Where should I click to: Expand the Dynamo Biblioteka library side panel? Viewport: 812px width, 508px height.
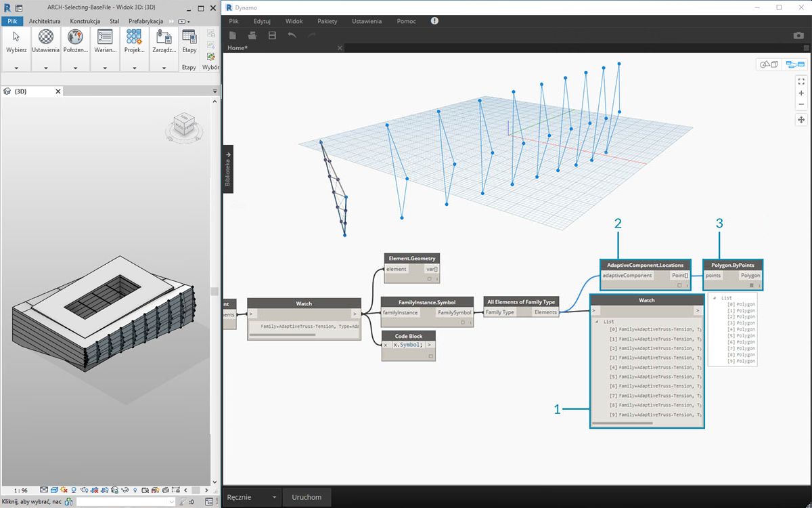228,169
